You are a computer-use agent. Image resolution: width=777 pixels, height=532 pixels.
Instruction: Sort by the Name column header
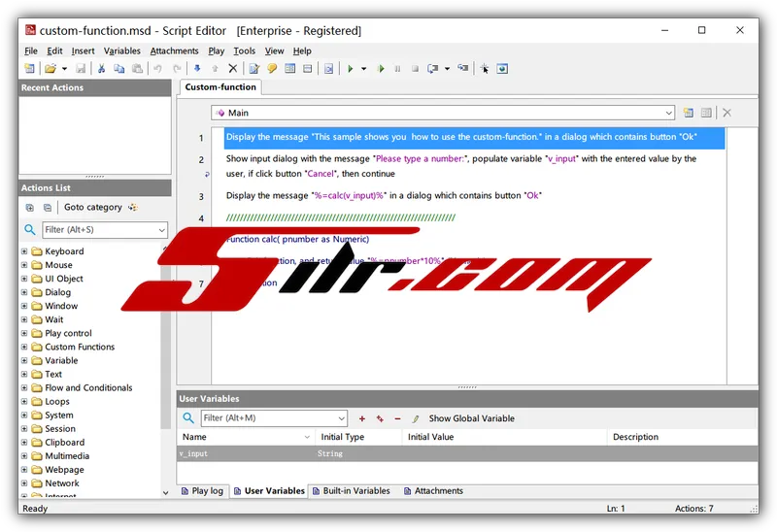tap(246, 437)
